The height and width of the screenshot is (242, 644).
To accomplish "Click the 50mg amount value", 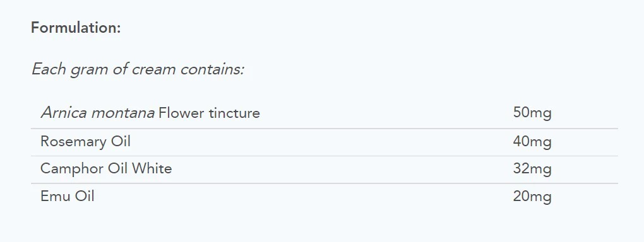I will tap(532, 113).
